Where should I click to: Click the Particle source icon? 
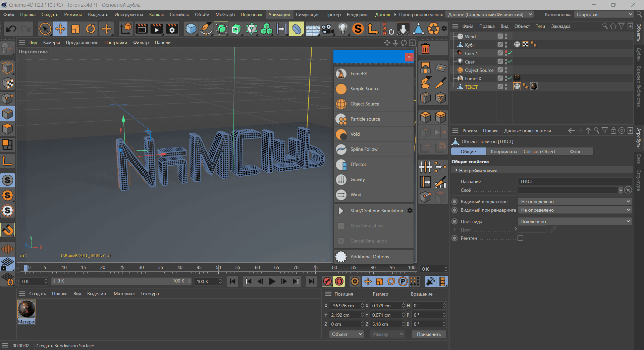click(x=341, y=119)
